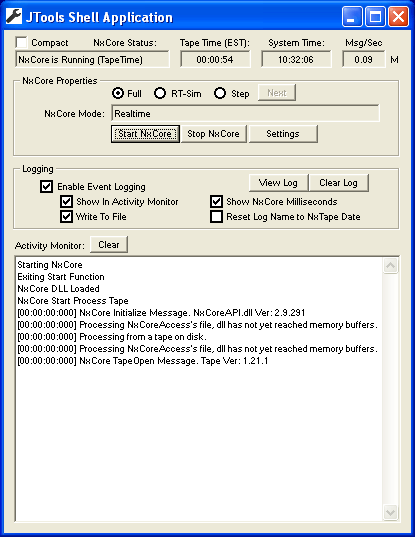Click the Activity Monitor scroll up arrow
Viewport: 415px width, 537px height.
point(390,266)
